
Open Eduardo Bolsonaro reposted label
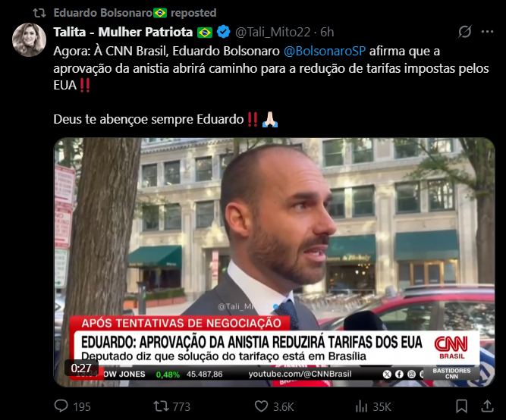click(135, 13)
